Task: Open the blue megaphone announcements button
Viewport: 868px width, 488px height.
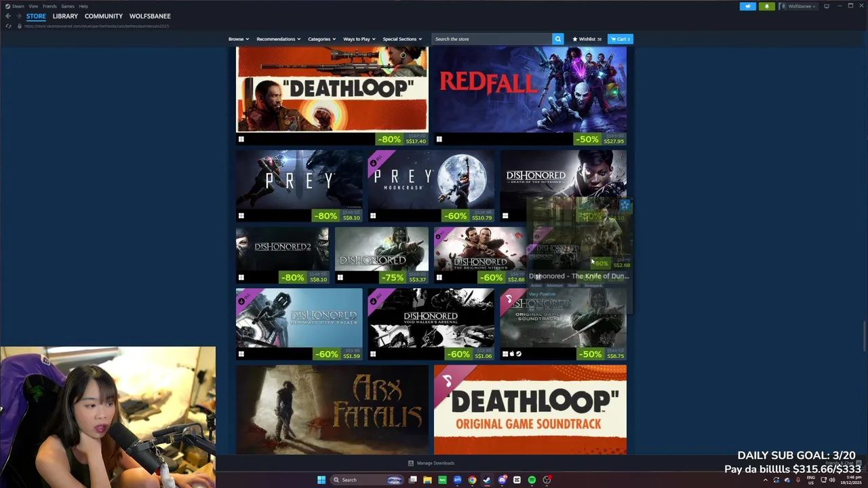Action: click(x=747, y=6)
